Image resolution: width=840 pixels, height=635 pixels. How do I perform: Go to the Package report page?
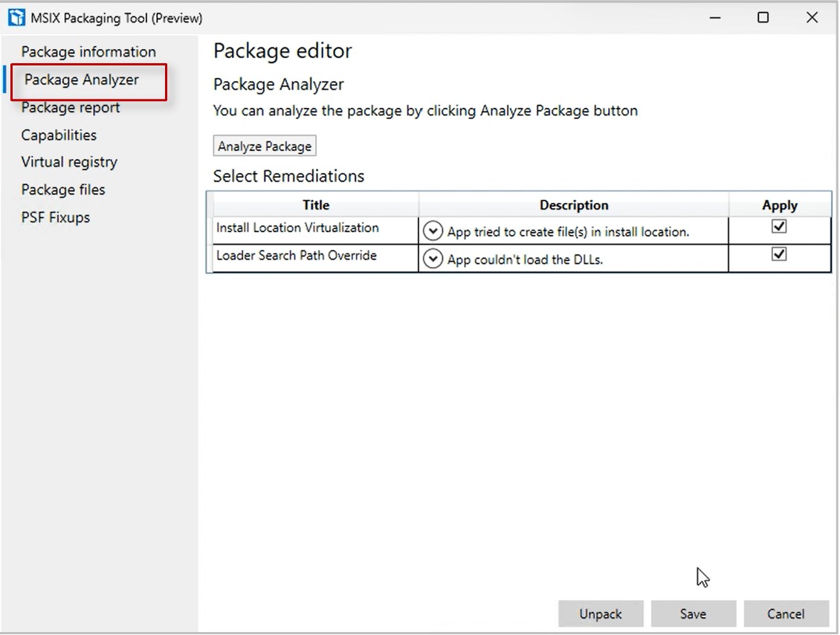click(70, 108)
